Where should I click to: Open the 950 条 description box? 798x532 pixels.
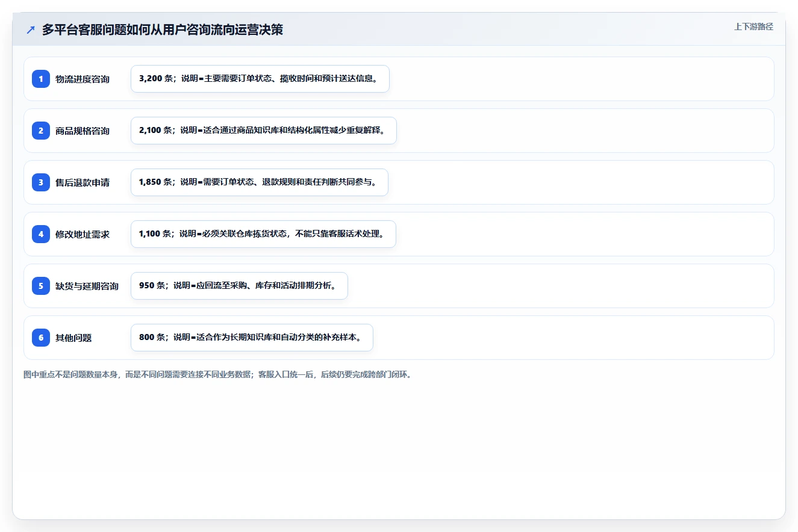point(239,286)
